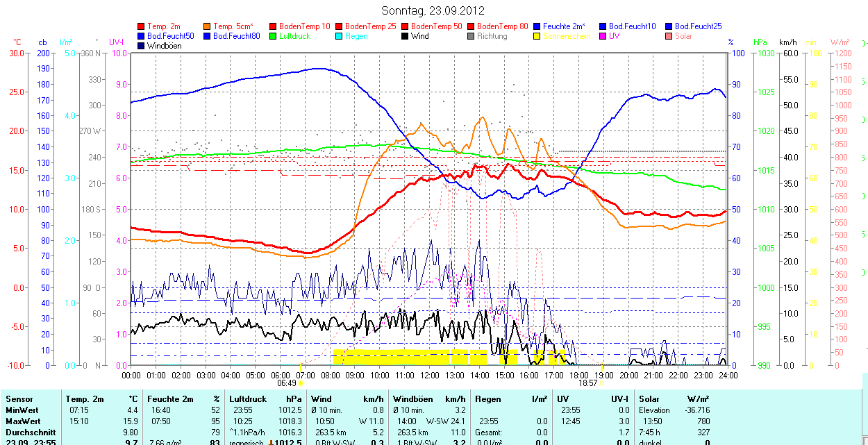Select the green Luftdruck legend swatch
The width and height of the screenshot is (868, 445).
tap(274, 36)
